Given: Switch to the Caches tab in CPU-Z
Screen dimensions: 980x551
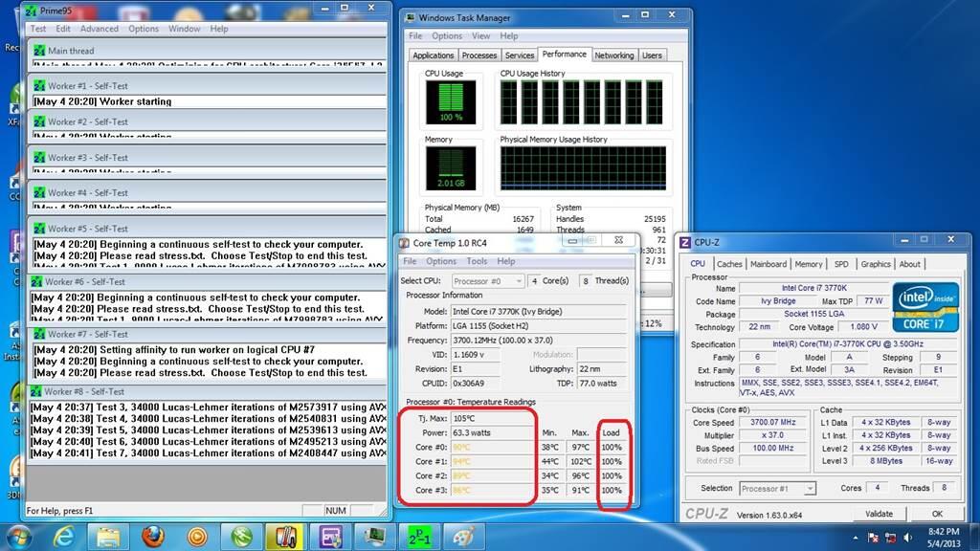Looking at the screenshot, I should [x=729, y=264].
